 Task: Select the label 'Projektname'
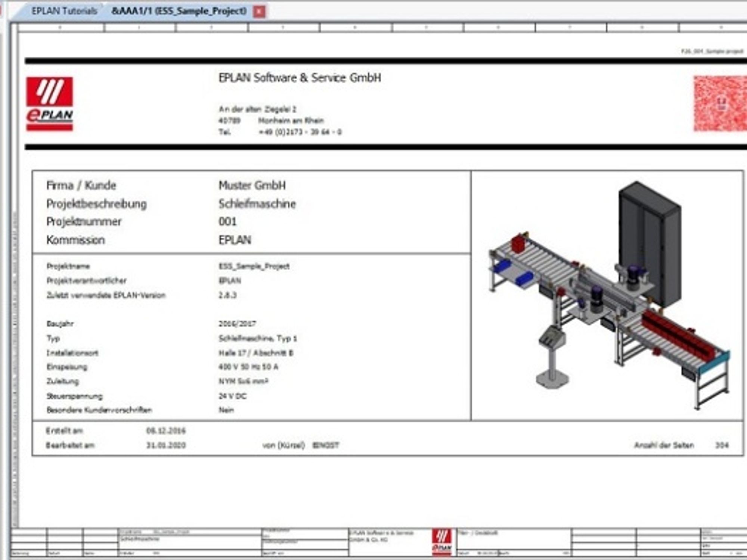point(68,266)
